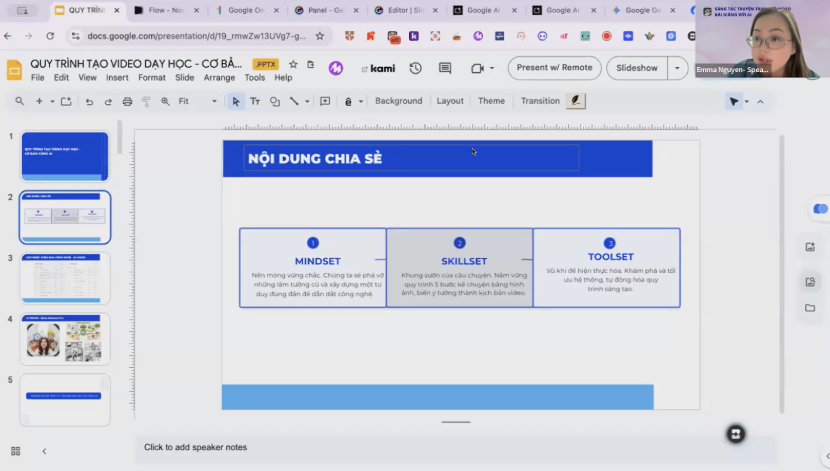Click the Print icon in the toolbar
Viewport: 830px width, 471px height.
(127, 101)
